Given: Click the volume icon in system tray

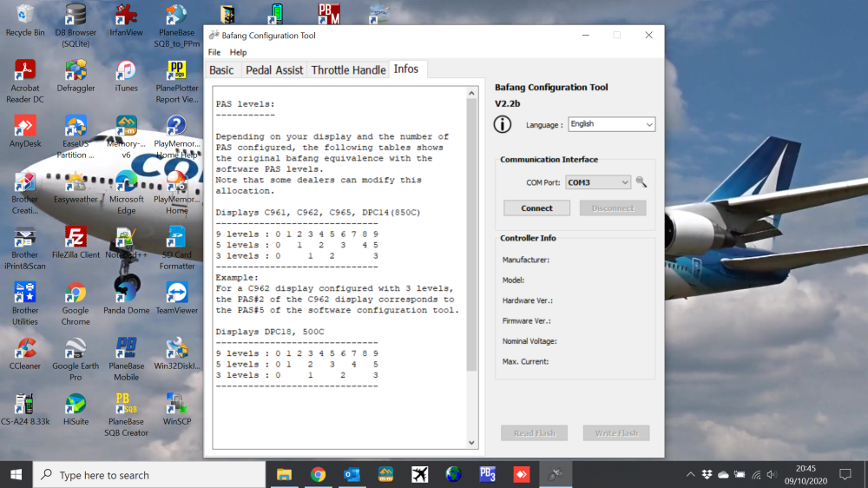Looking at the screenshot, I should [772, 475].
